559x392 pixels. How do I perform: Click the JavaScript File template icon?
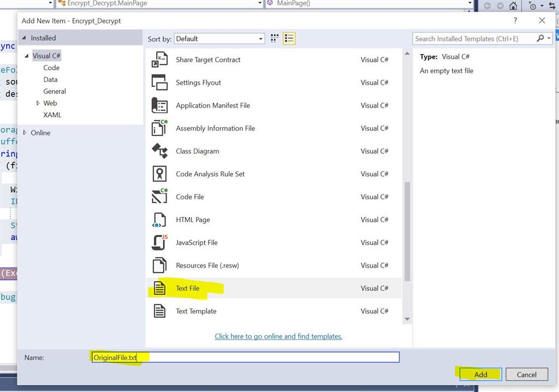coord(159,242)
